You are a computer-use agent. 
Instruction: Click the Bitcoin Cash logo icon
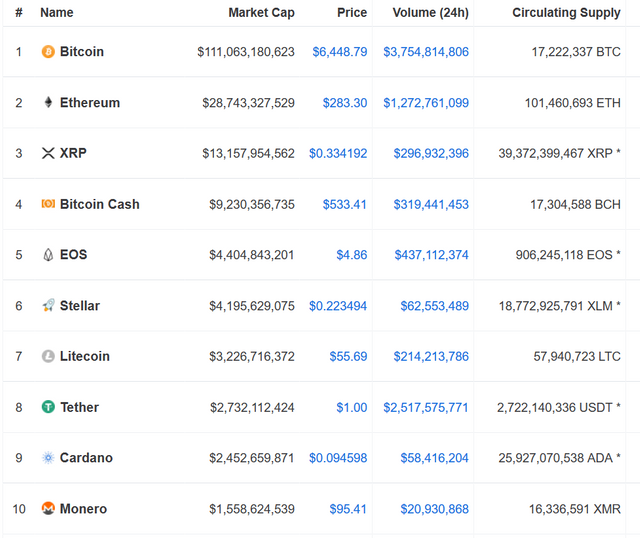point(48,205)
